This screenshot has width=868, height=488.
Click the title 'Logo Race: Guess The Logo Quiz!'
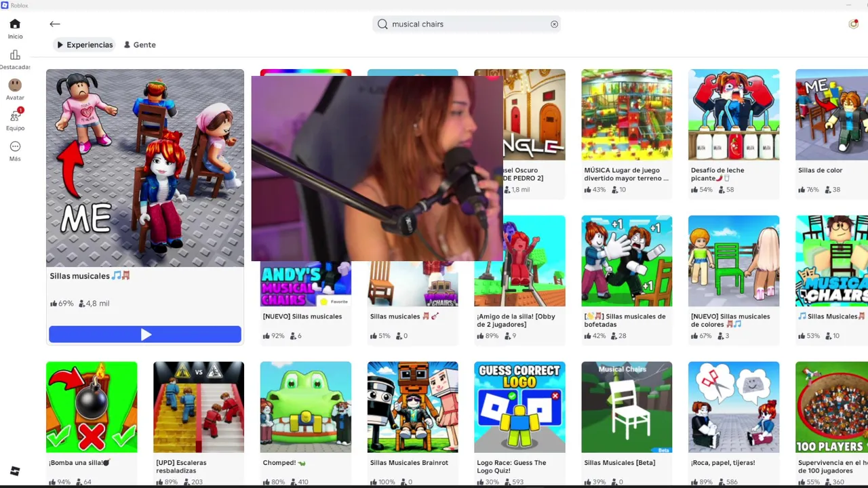click(x=511, y=467)
